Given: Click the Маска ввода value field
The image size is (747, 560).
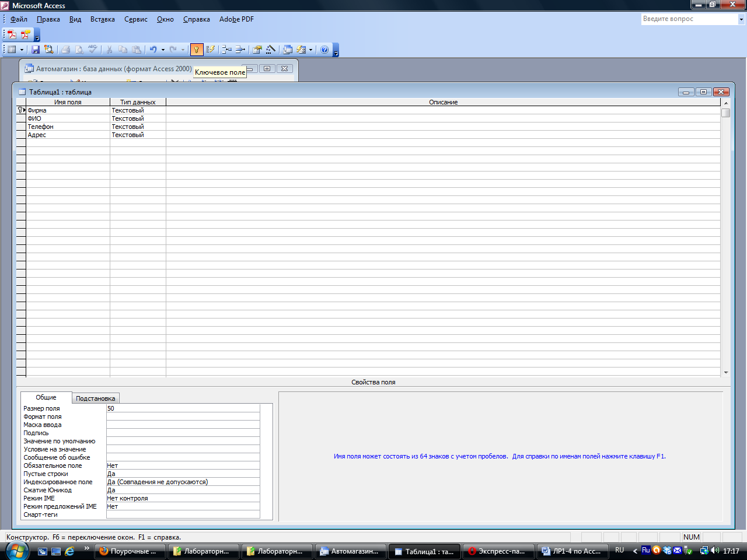Looking at the screenshot, I should point(183,425).
